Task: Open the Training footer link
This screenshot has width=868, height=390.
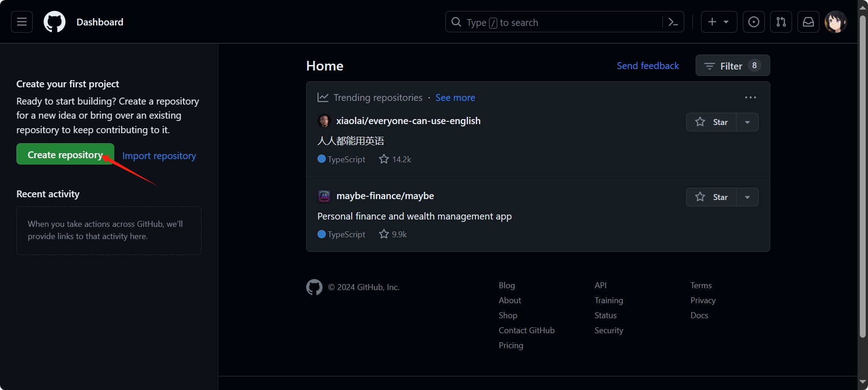Action: (x=609, y=300)
